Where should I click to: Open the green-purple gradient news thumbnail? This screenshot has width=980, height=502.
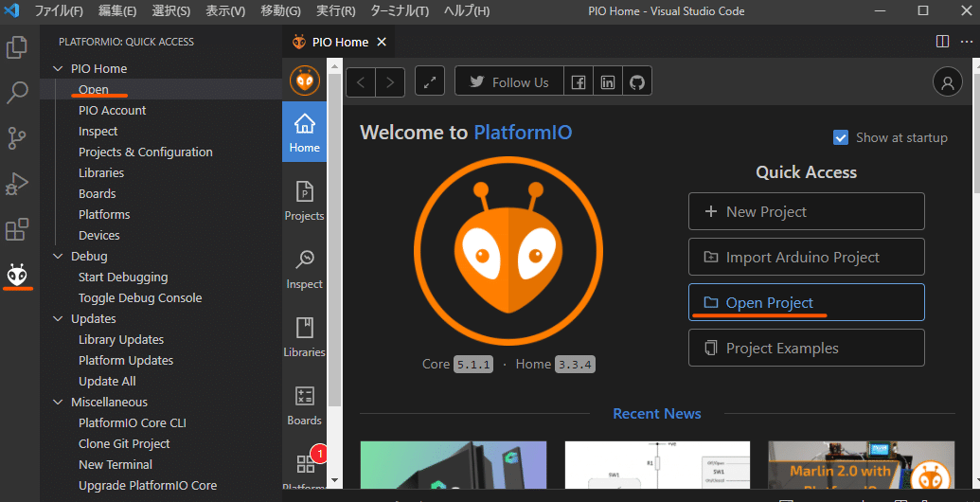[454, 465]
